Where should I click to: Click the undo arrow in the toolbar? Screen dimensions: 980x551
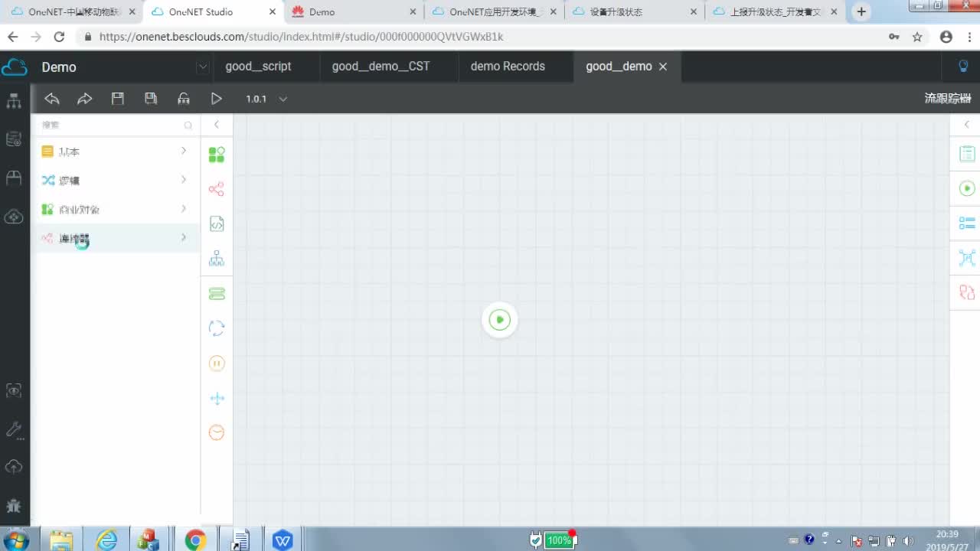point(52,98)
